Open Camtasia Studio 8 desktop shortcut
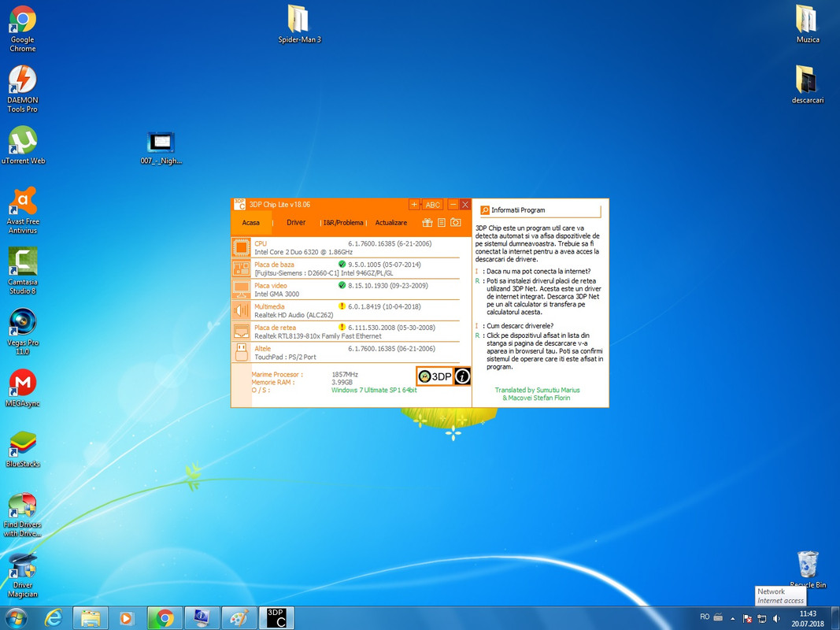Viewport: 840px width, 630px height. pos(23,271)
